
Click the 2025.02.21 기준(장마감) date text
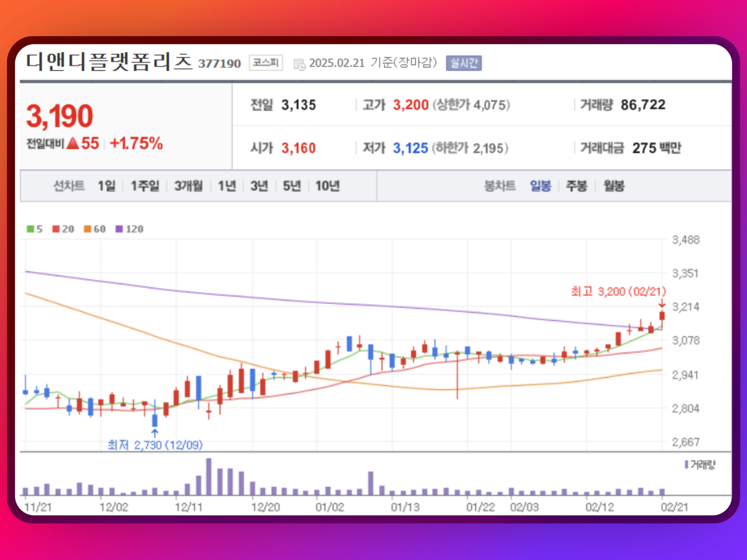(x=373, y=63)
